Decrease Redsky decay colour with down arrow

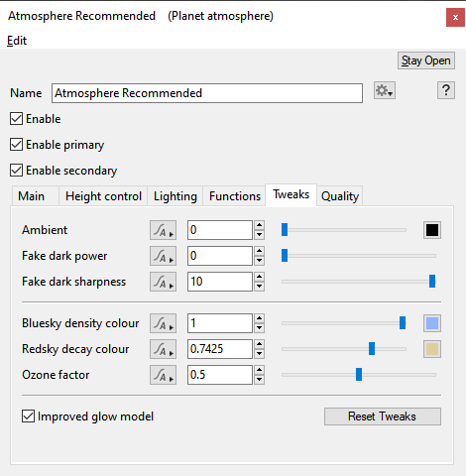click(260, 354)
